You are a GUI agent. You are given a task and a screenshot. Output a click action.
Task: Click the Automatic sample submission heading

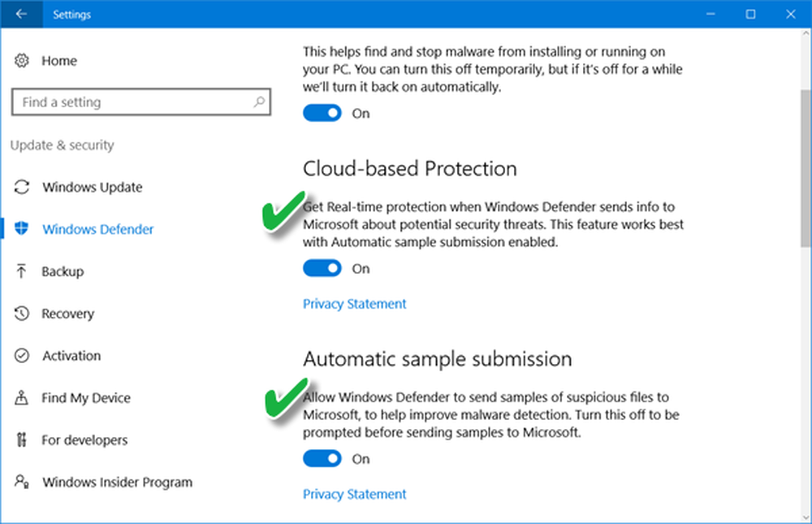click(437, 359)
